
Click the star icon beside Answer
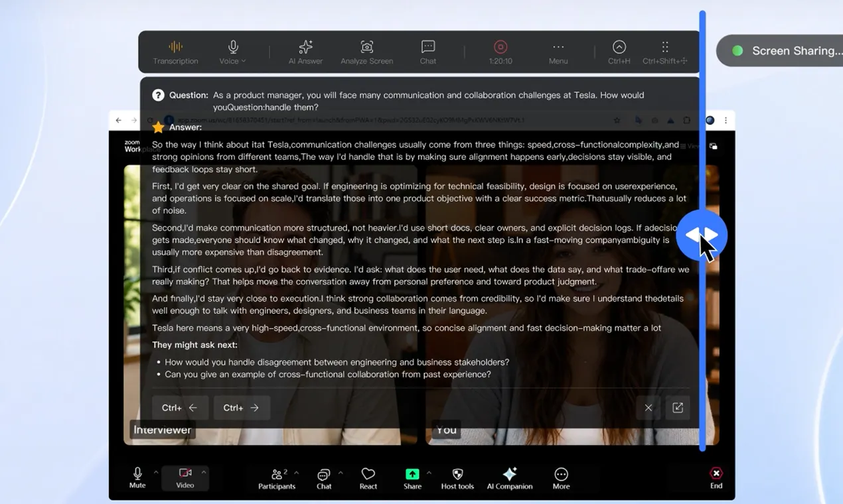(158, 127)
